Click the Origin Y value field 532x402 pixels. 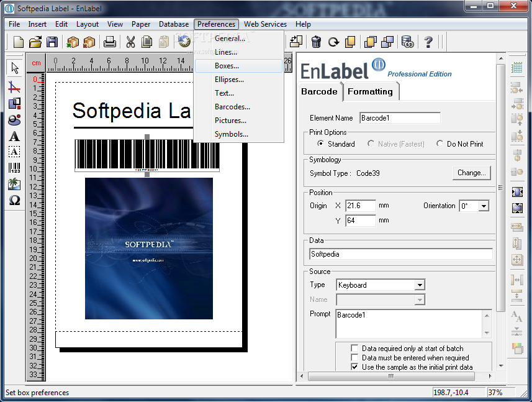[361, 221]
